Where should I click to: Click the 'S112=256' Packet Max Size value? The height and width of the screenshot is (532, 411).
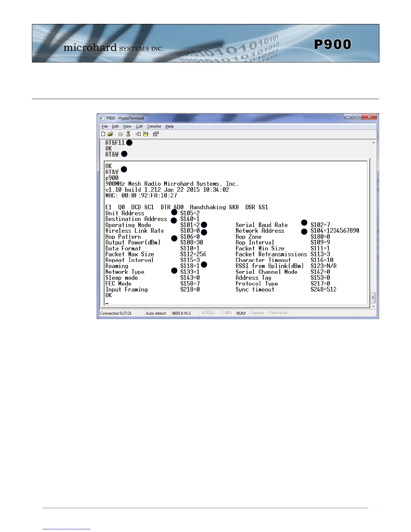click(193, 254)
